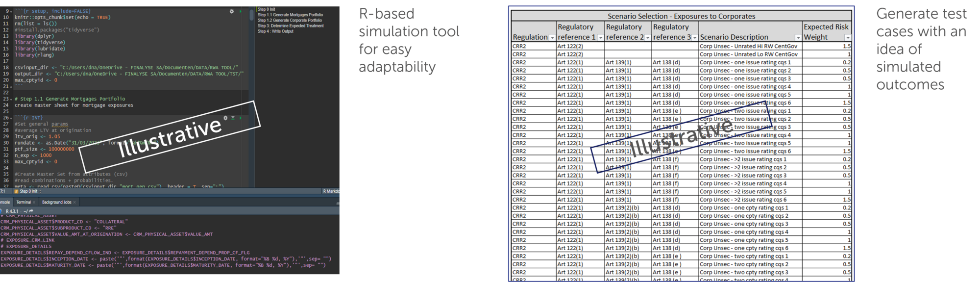The height and width of the screenshot is (282, 980).
Task: Select cell 'Corp Unsec - >2 issue rating cqs 4'
Action: (750, 183)
